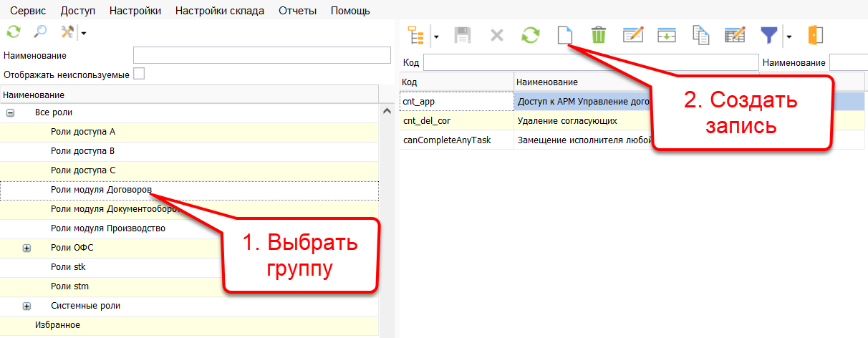
Task: Collapse the 'Все роли' tree node
Action: click(x=11, y=113)
